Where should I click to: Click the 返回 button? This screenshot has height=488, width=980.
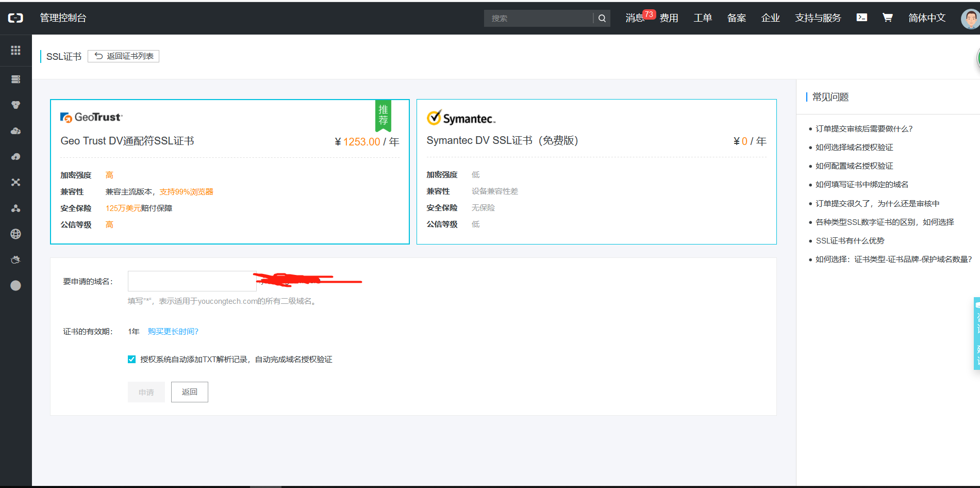click(x=190, y=392)
